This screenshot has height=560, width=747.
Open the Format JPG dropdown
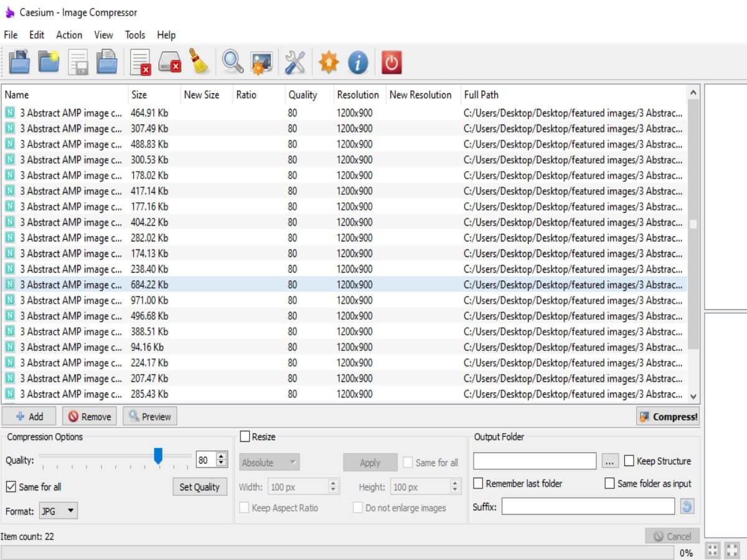[x=59, y=511]
